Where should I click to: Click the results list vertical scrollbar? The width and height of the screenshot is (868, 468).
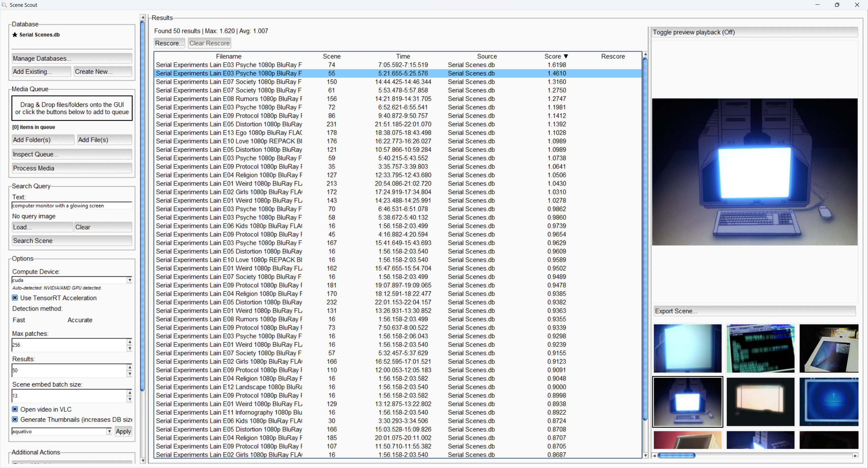point(645,239)
